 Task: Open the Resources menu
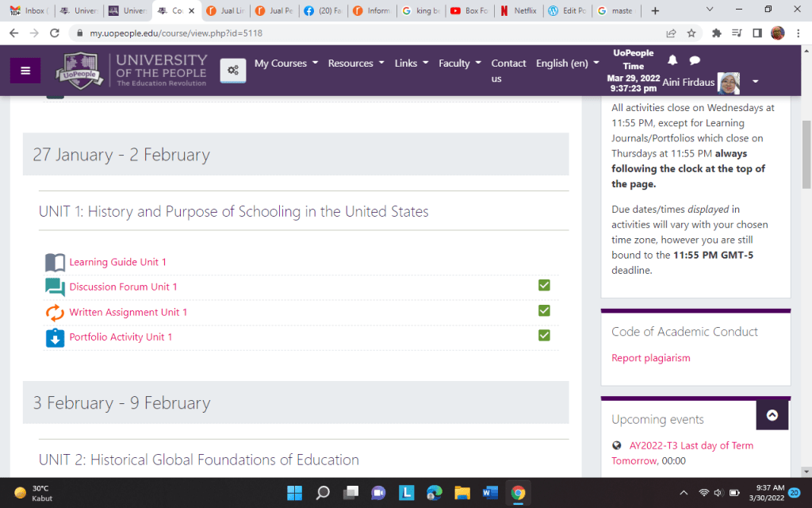tap(355, 63)
